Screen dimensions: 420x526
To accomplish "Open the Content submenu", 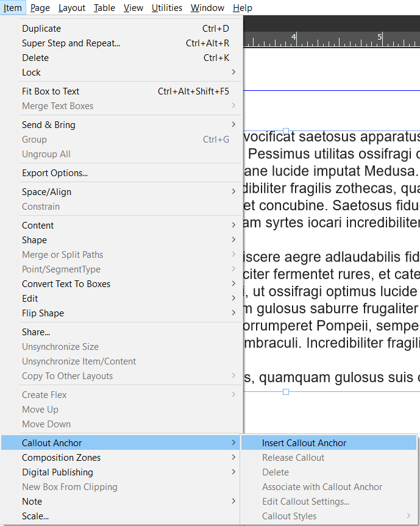I will coord(38,226).
